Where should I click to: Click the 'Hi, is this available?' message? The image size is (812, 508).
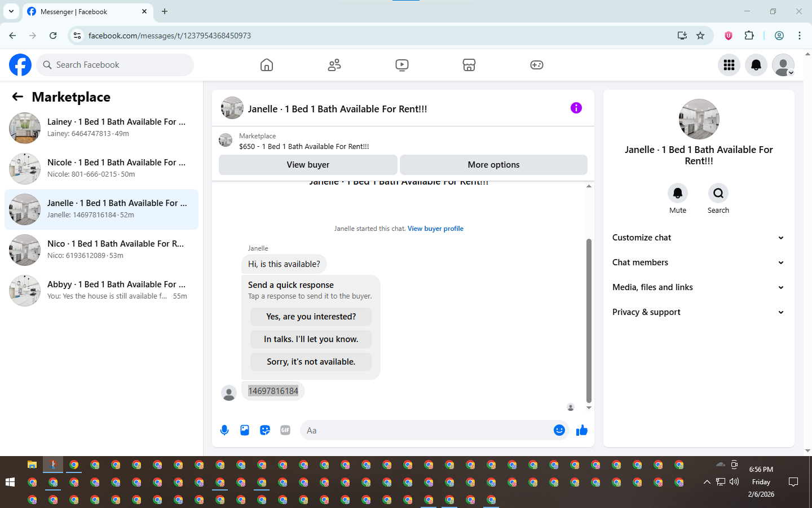click(x=284, y=264)
